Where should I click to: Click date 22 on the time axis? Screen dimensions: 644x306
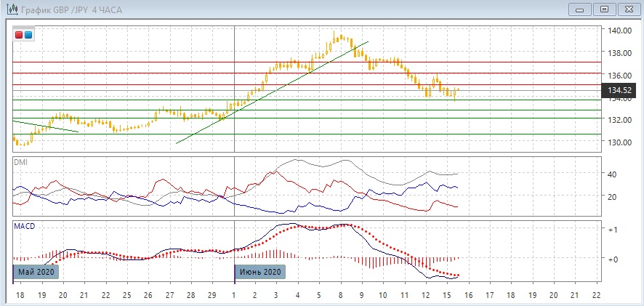[x=597, y=295]
